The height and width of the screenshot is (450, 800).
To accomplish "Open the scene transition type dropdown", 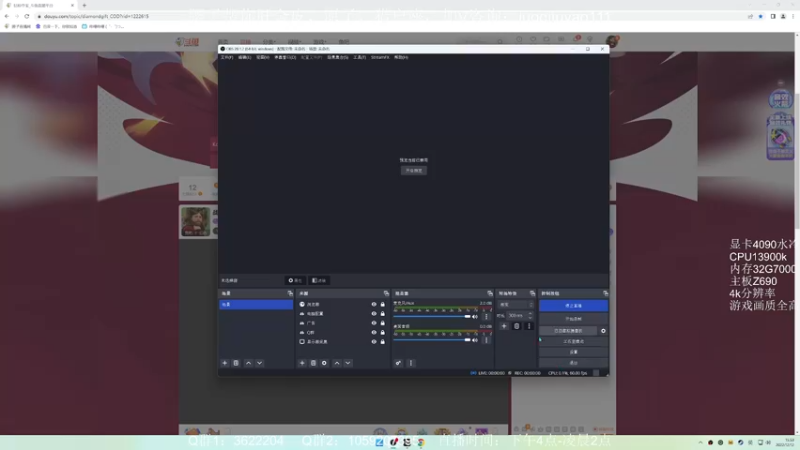I will click(516, 305).
